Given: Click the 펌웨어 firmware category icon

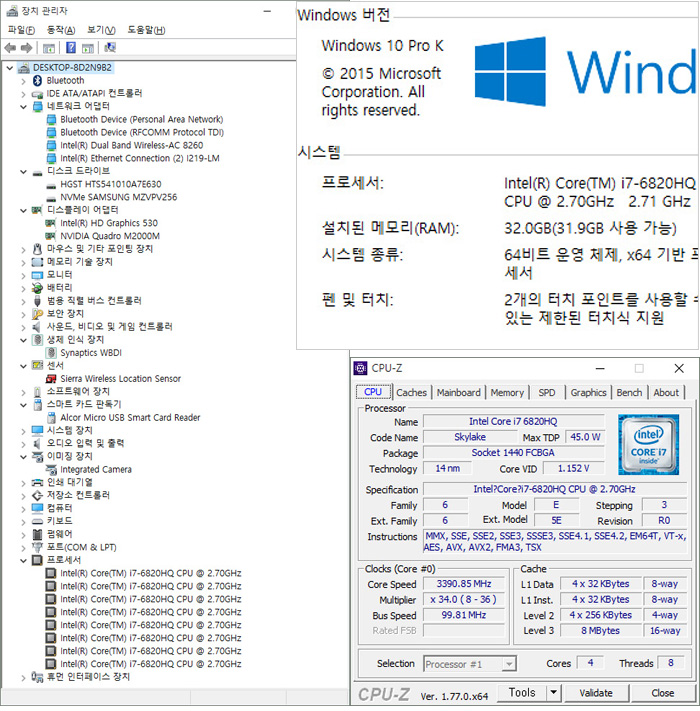Looking at the screenshot, I should 38,534.
